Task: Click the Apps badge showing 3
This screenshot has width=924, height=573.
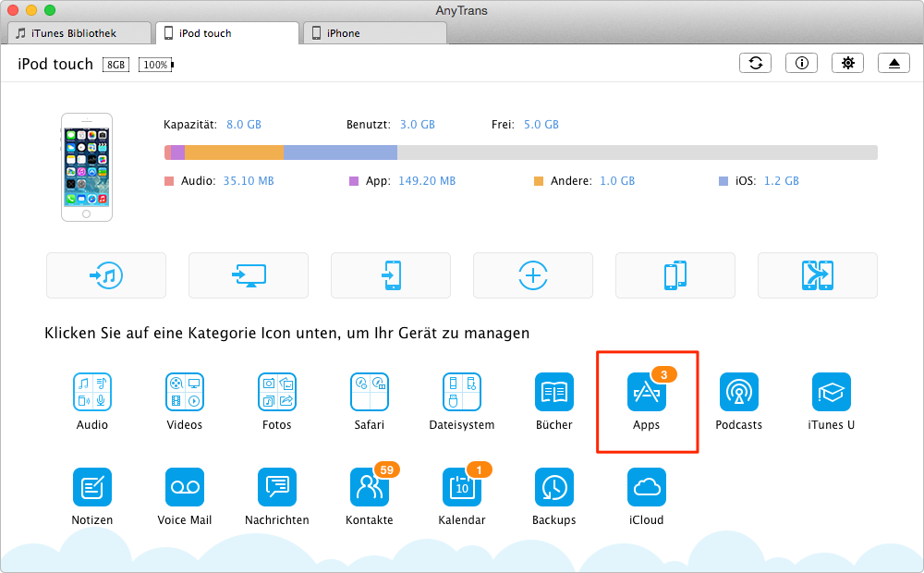Action: tap(664, 374)
